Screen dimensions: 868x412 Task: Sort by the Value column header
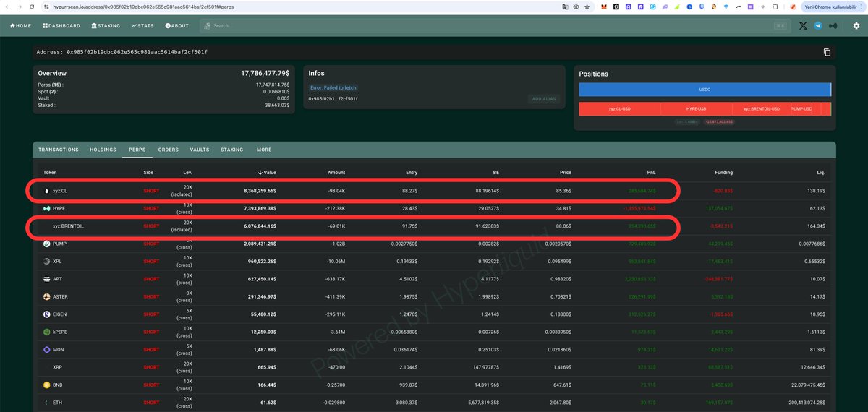point(267,172)
